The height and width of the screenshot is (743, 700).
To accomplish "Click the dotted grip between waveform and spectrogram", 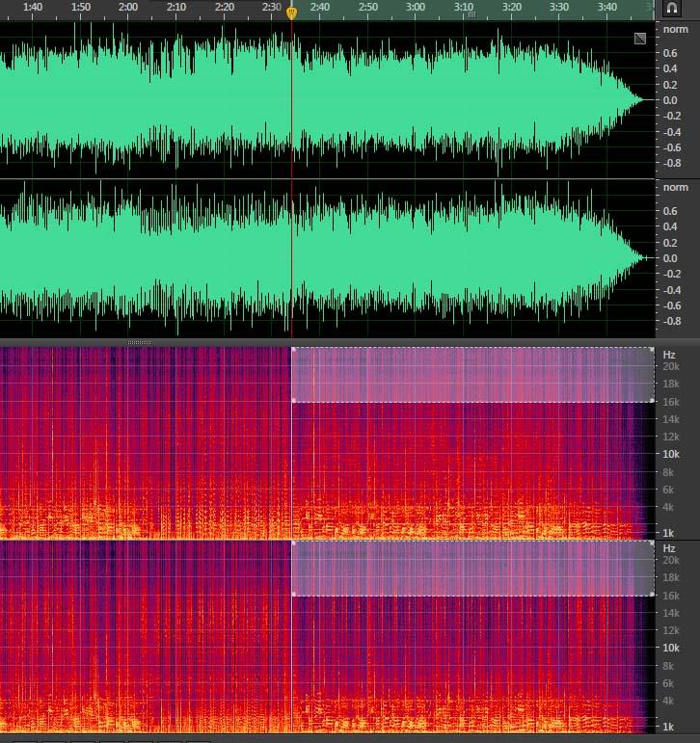I will coord(140,342).
